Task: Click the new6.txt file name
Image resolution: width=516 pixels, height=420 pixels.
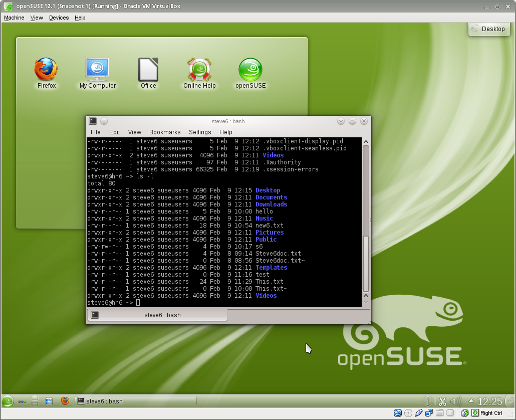Action: (270, 226)
